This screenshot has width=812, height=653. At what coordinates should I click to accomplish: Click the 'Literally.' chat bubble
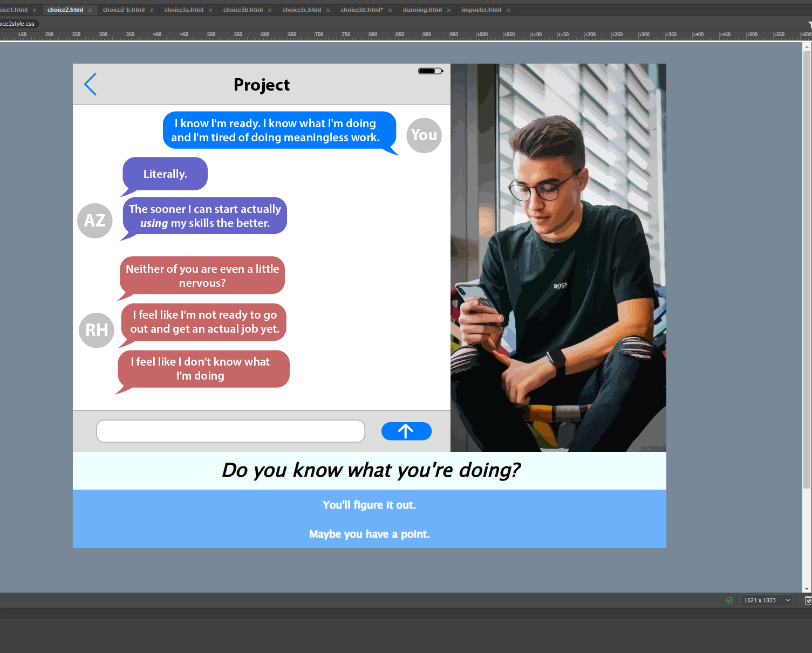coord(165,174)
